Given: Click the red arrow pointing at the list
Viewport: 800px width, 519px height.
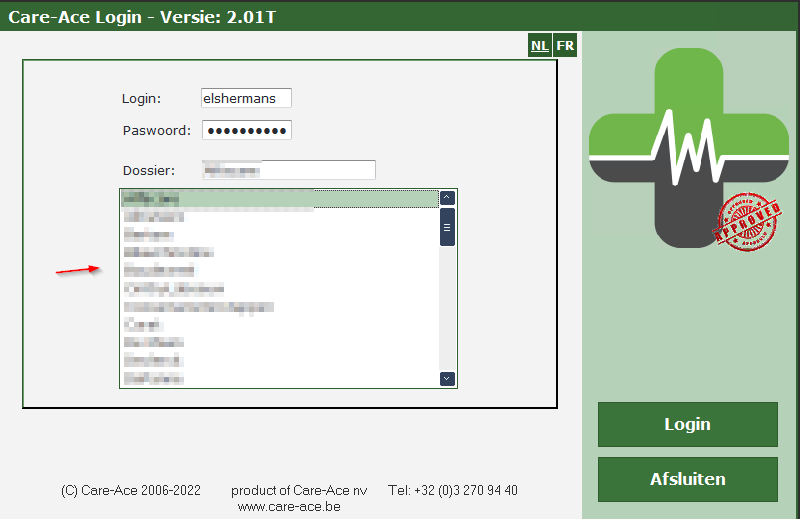Looking at the screenshot, I should tap(79, 270).
